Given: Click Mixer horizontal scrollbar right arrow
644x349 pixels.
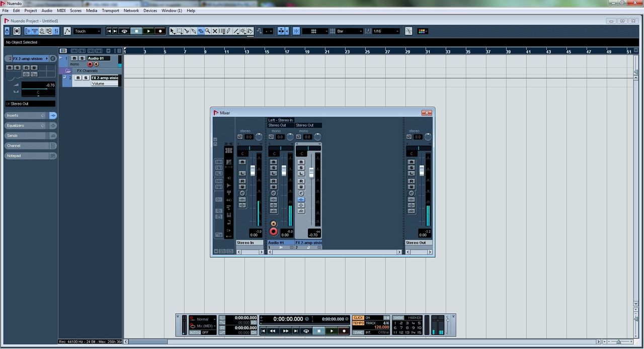Looking at the screenshot, I should pyautogui.click(x=400, y=252).
